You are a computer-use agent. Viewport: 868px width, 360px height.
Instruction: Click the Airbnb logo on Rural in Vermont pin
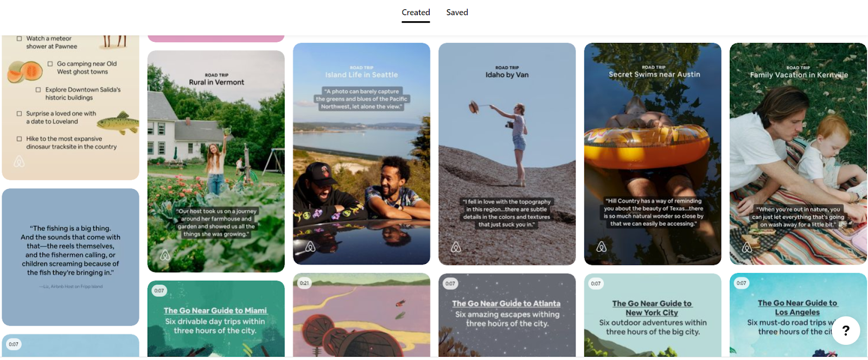pos(165,255)
